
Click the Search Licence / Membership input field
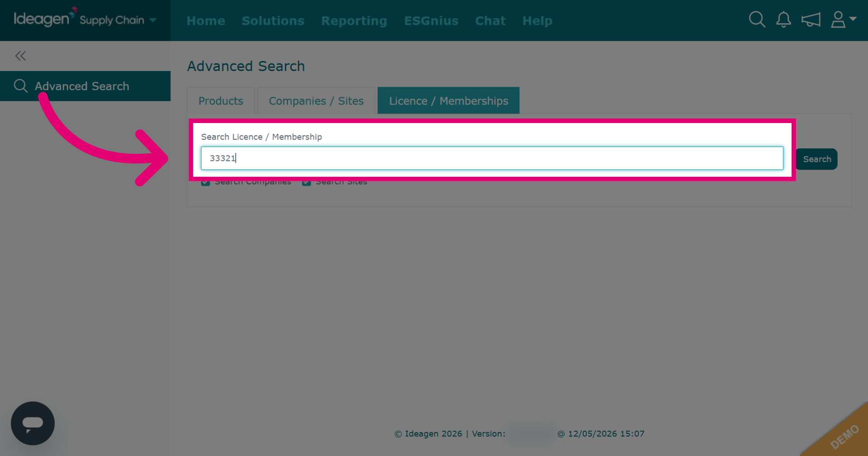click(492, 158)
